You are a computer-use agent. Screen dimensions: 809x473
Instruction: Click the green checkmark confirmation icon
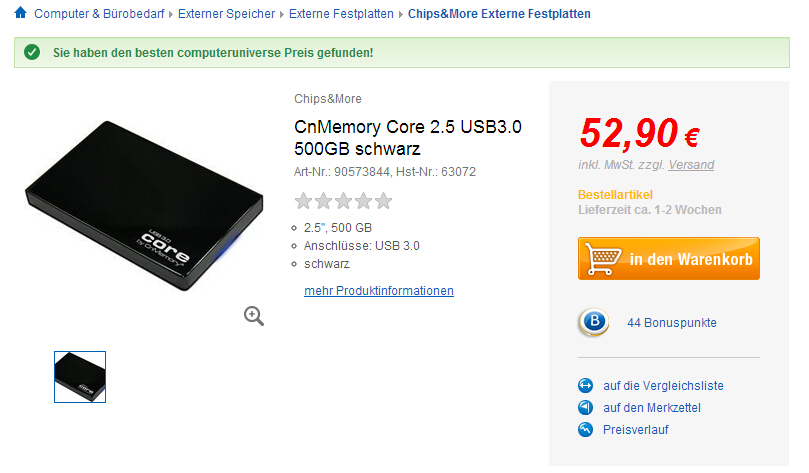(33, 52)
